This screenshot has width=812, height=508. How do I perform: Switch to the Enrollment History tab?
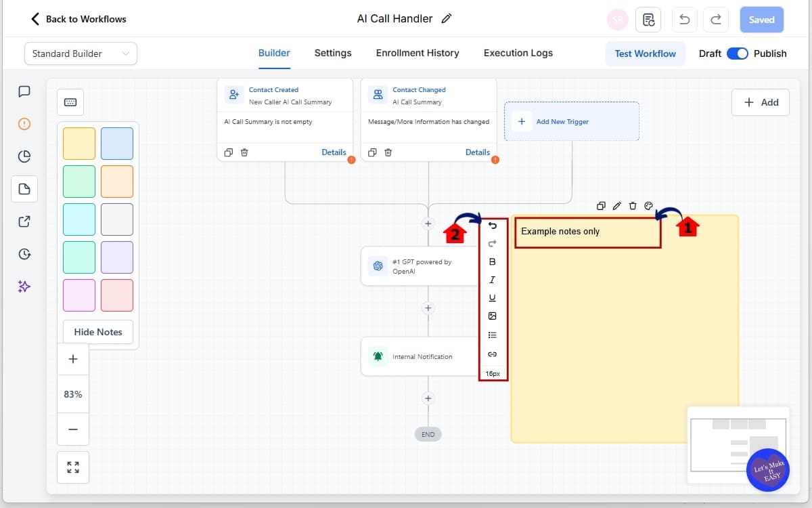418,53
